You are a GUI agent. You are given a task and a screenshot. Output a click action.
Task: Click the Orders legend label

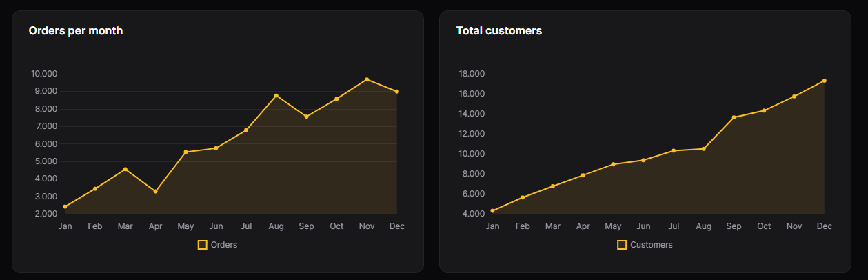(224, 245)
